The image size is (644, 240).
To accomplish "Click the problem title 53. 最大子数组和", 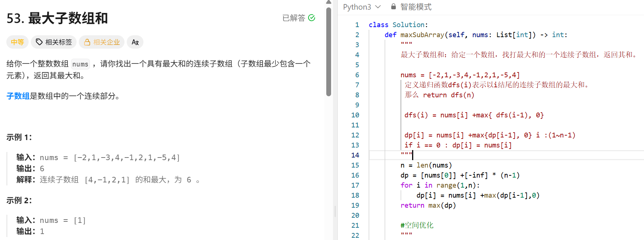I will pos(57,18).
